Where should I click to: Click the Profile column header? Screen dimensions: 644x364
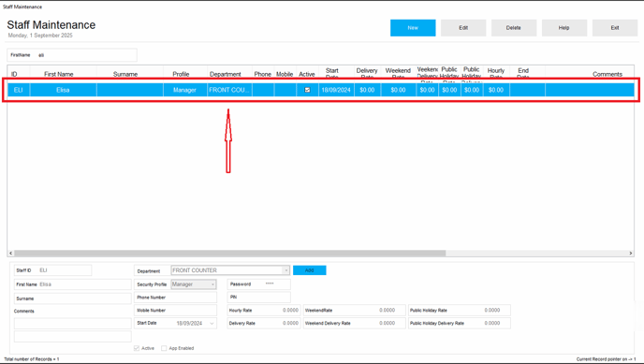(181, 74)
